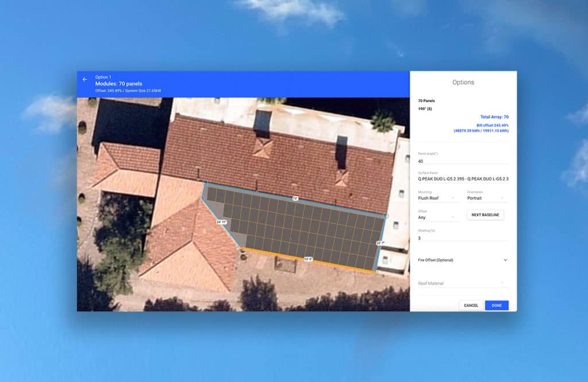The image size is (588, 382).
Task: Click the 55'6" label on the orange baseline
Action: (310, 259)
